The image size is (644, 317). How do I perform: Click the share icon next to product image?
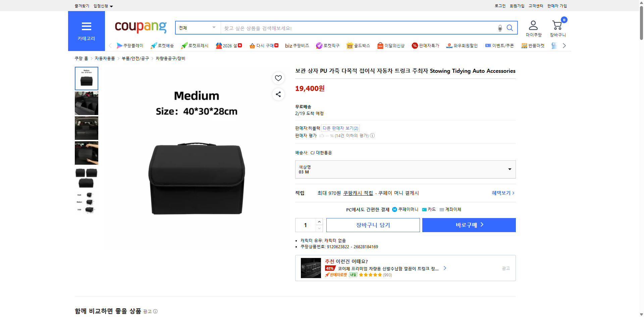[278, 94]
